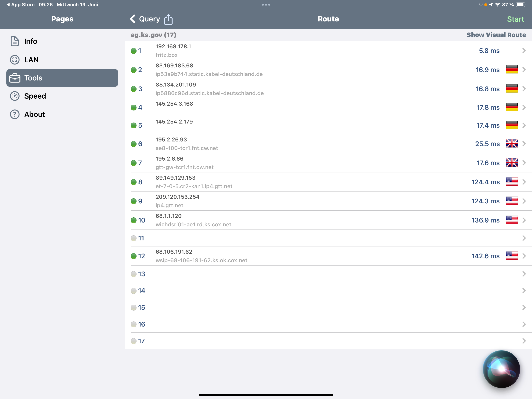
Task: Expand hop 1 fritz.box details chevron
Action: click(524, 51)
